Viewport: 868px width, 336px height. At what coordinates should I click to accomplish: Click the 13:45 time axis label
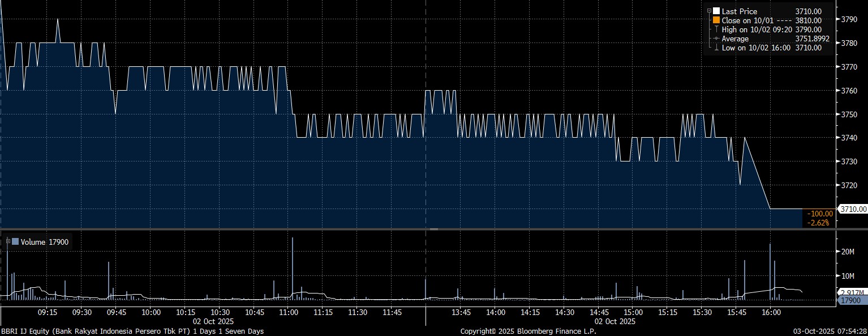pyautogui.click(x=461, y=312)
